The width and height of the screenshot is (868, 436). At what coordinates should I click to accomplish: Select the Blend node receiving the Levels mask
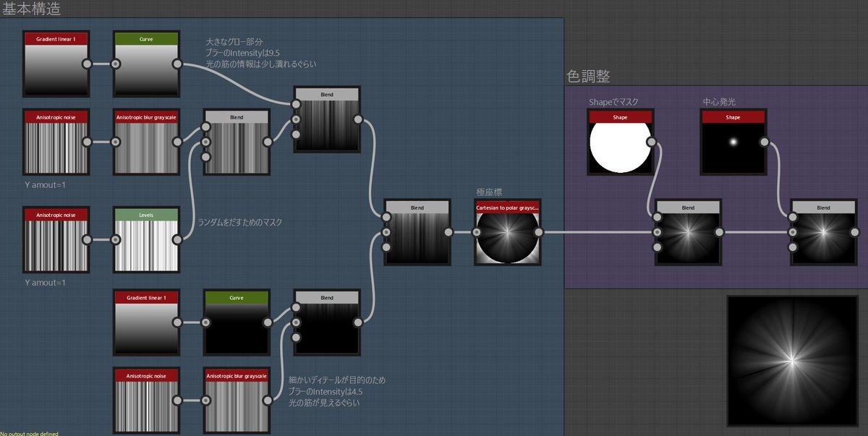click(x=237, y=142)
